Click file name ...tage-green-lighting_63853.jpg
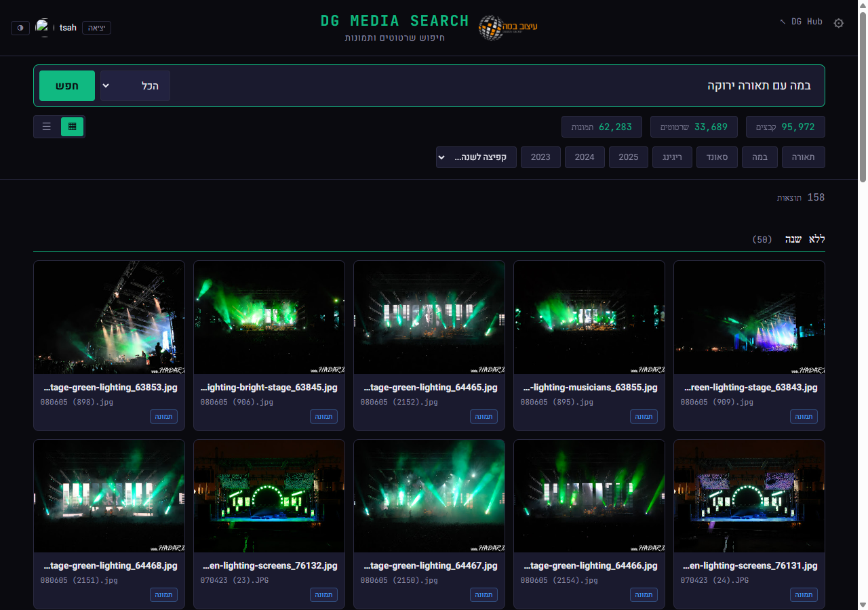This screenshot has width=868, height=610. pos(109,388)
